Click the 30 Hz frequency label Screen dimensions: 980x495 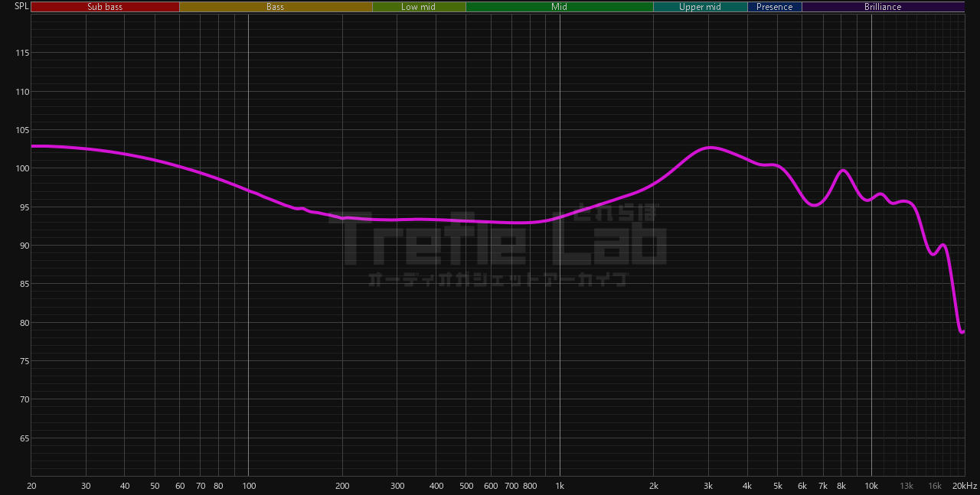tap(87, 486)
